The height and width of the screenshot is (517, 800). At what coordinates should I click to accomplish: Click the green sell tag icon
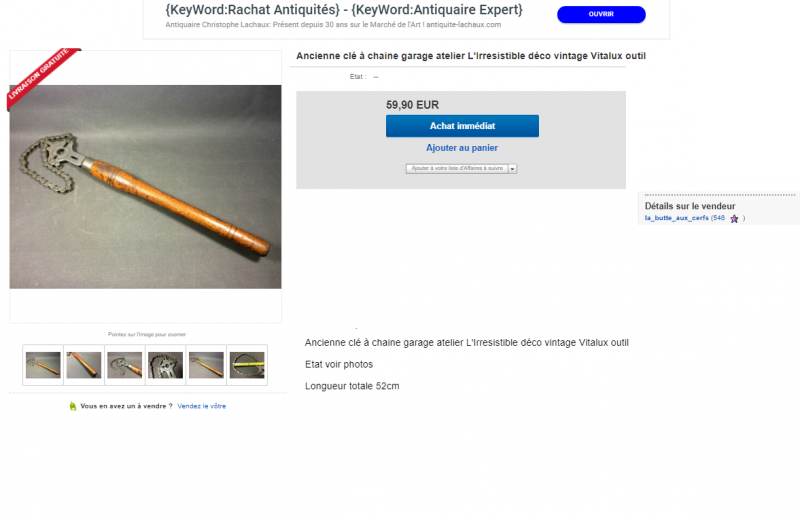point(72,406)
